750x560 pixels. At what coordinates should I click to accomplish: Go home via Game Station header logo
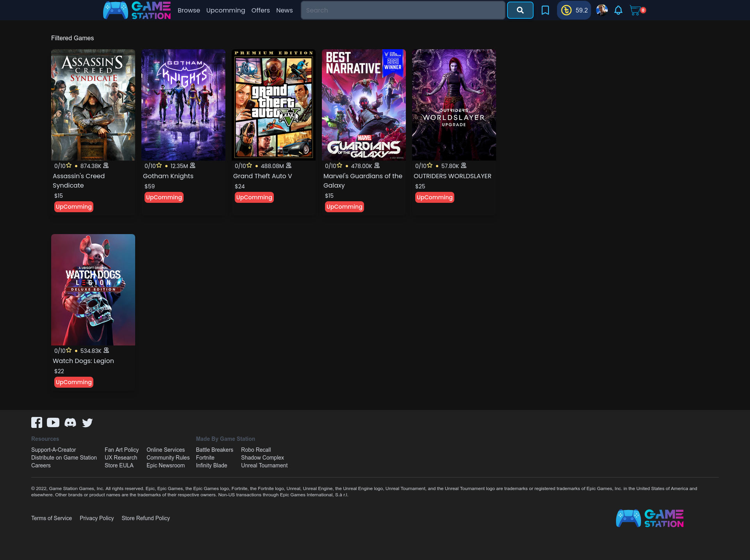pos(137,10)
